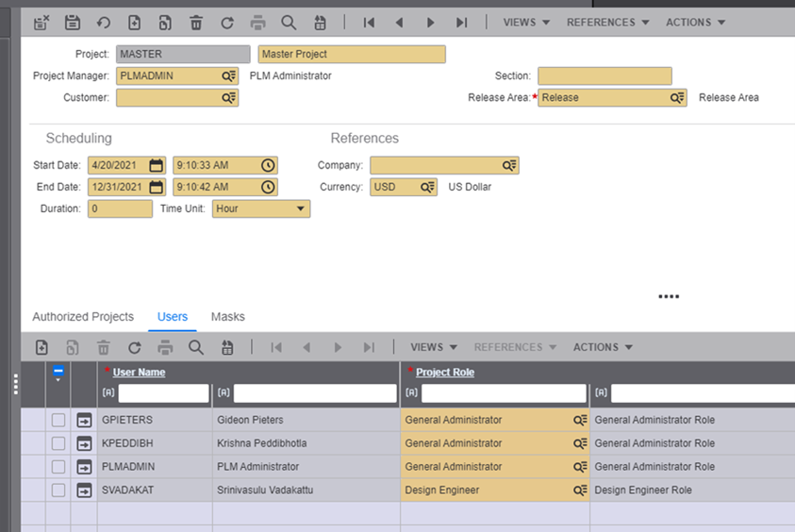
Task: Click the delete trash icon in top toolbar
Action: (196, 23)
